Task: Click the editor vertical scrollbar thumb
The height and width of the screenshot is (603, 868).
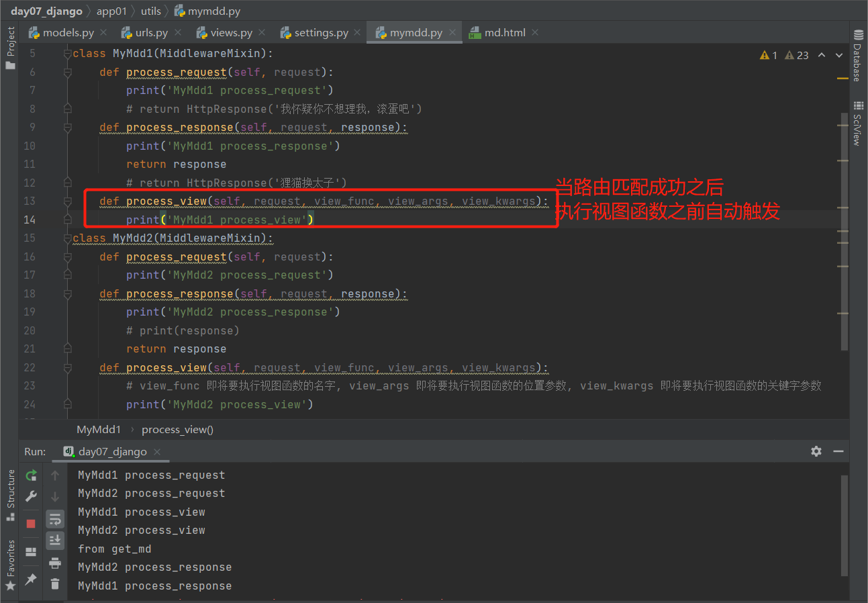Action: pos(845,231)
